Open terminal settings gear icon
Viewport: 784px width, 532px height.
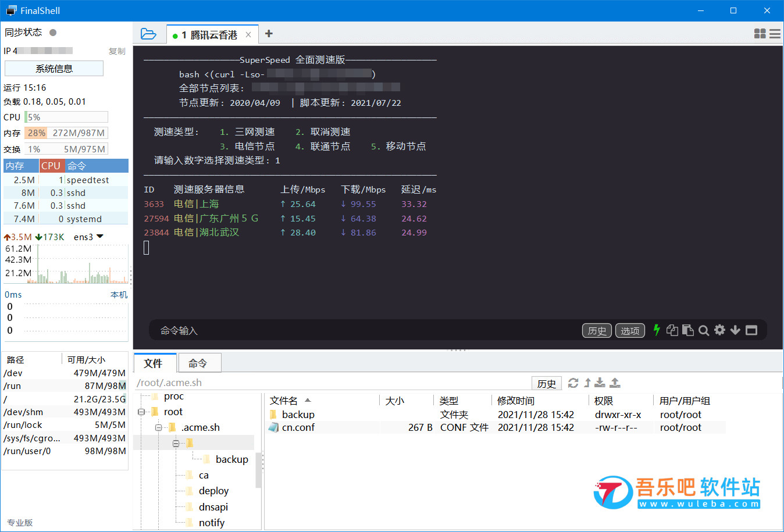pyautogui.click(x=719, y=330)
